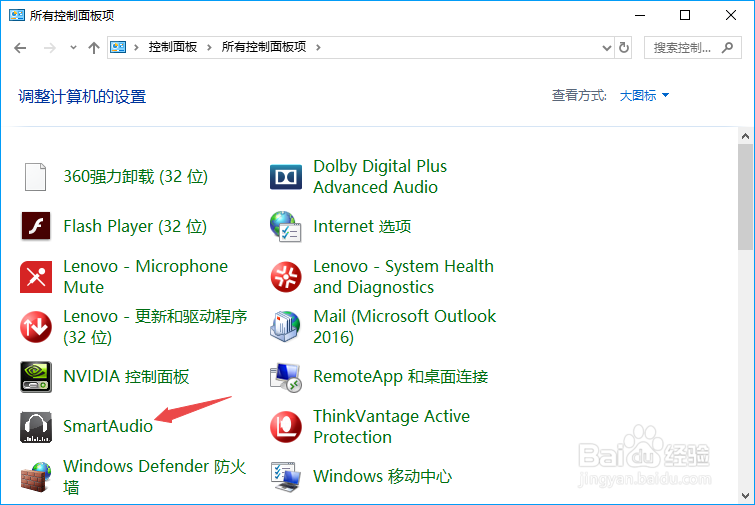Click the Dolby Digital Plus icon
Viewport: 755px width, 505px height.
tap(286, 177)
